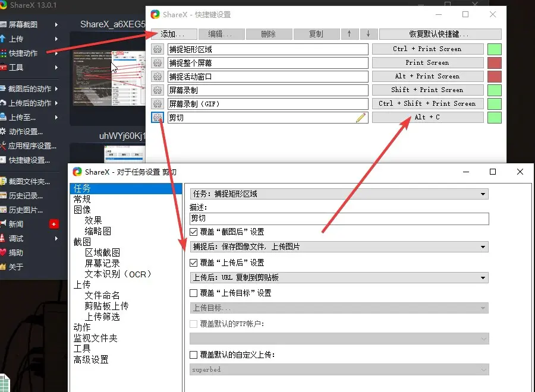Select 屏幕记录 in task settings tree
Screen dimensions: 535x392
click(102, 264)
